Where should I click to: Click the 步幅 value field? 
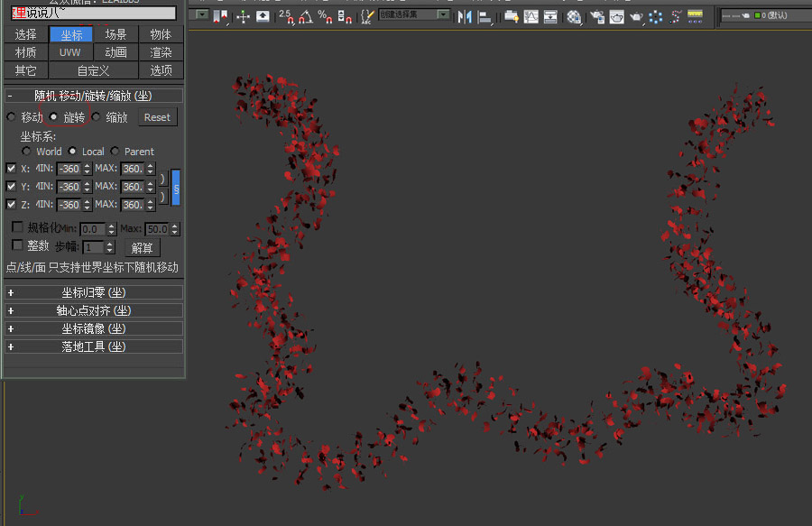(94, 247)
